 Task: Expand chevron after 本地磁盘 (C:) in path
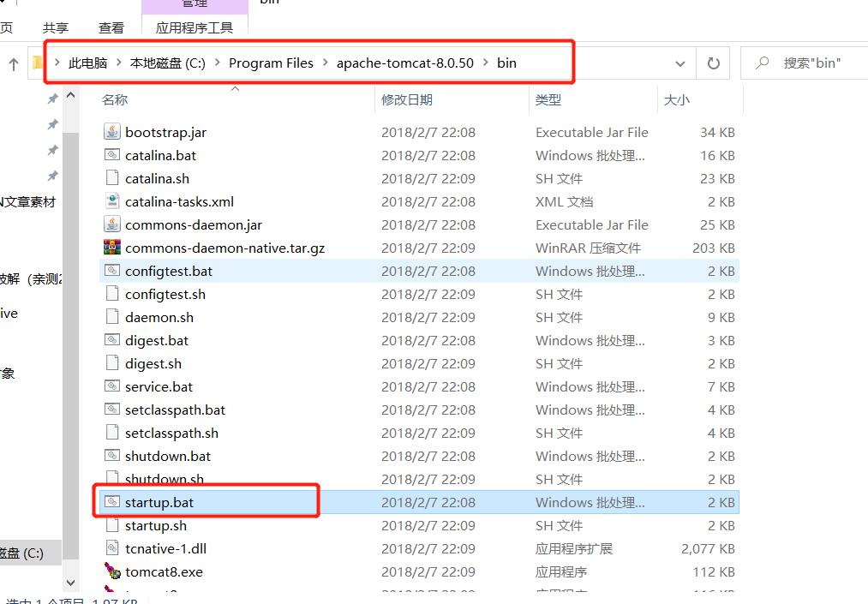point(218,63)
